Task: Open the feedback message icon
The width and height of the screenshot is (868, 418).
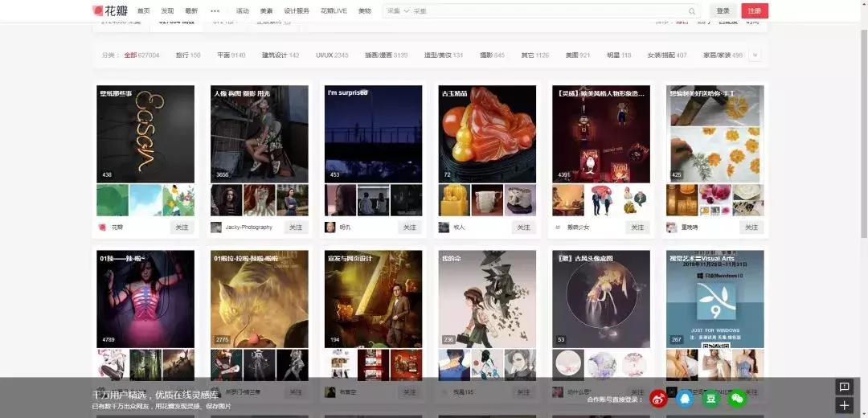Action: coord(844,387)
